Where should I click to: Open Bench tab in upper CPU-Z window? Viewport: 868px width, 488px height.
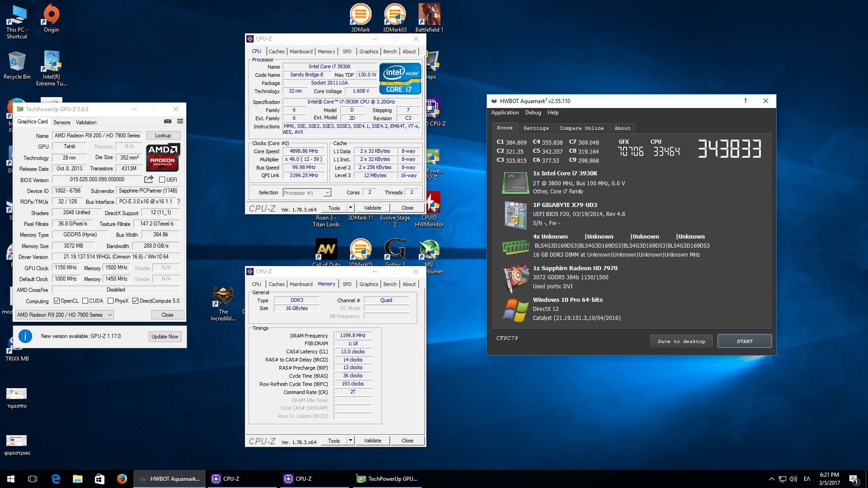[x=390, y=52]
